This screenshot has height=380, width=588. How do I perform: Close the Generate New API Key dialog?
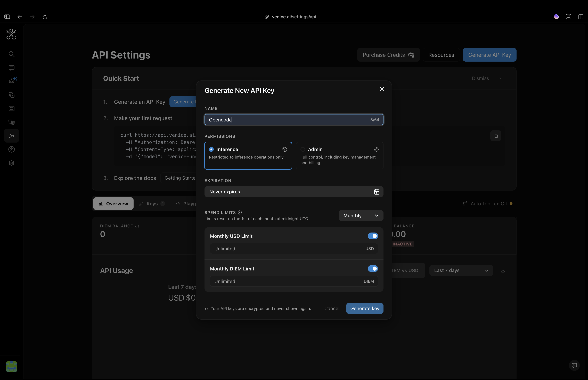(x=382, y=89)
